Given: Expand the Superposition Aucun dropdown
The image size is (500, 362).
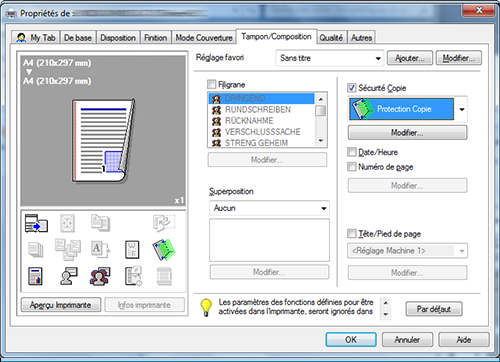Looking at the screenshot, I should [269, 208].
